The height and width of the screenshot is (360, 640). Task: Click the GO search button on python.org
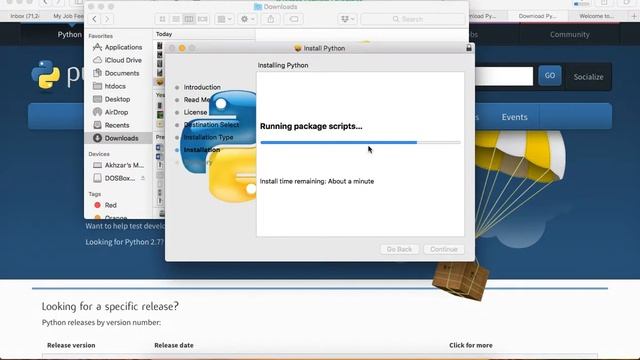(550, 76)
